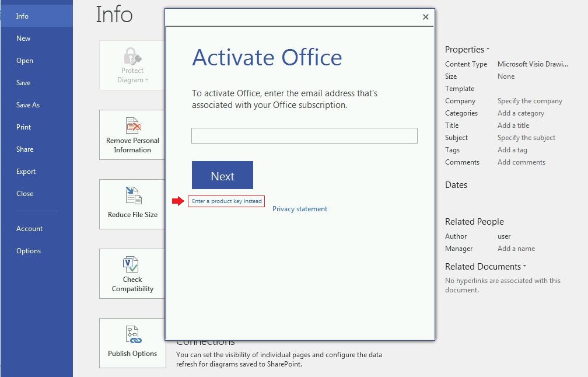Choose Open from the sidebar menu

pyautogui.click(x=36, y=60)
